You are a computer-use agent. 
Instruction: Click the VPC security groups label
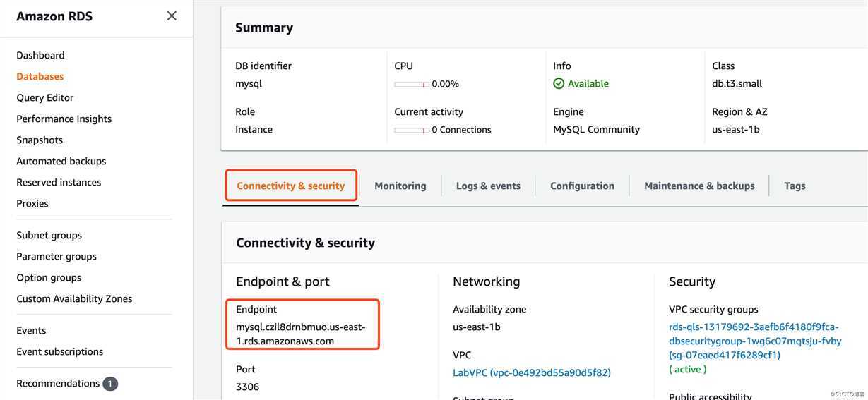coord(713,309)
